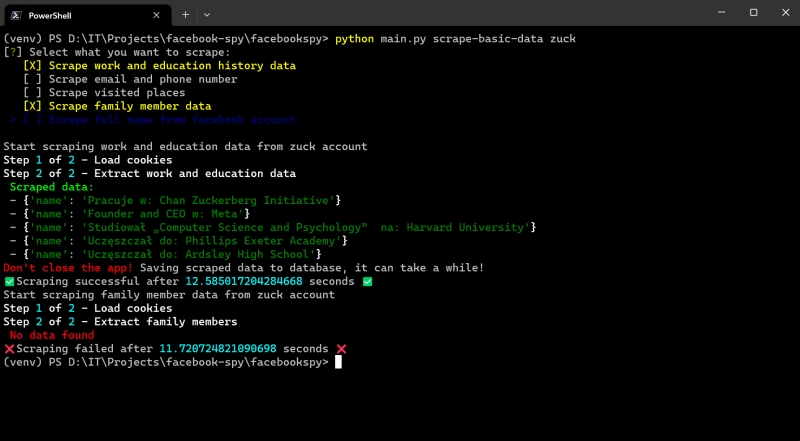Click the PowerShell icon in the tab
The image size is (800, 441).
pyautogui.click(x=16, y=15)
